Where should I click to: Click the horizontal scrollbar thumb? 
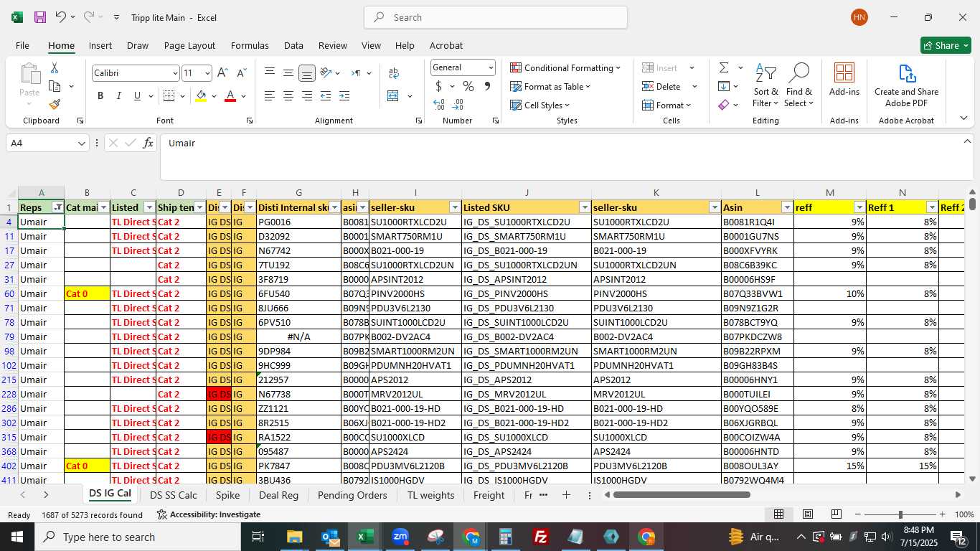point(682,494)
